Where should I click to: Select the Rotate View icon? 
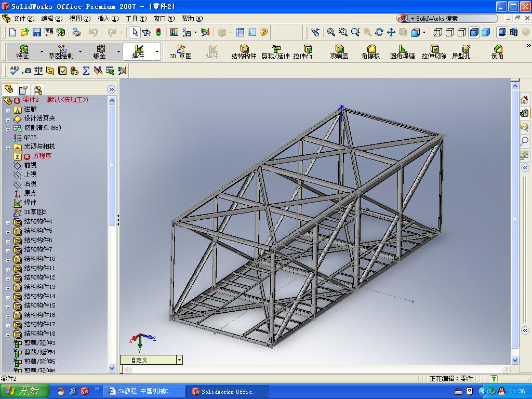click(x=379, y=32)
